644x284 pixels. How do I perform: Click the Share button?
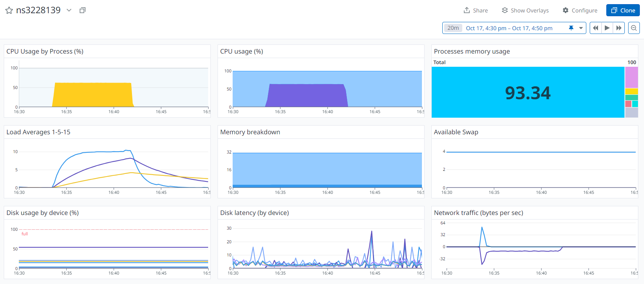point(475,10)
